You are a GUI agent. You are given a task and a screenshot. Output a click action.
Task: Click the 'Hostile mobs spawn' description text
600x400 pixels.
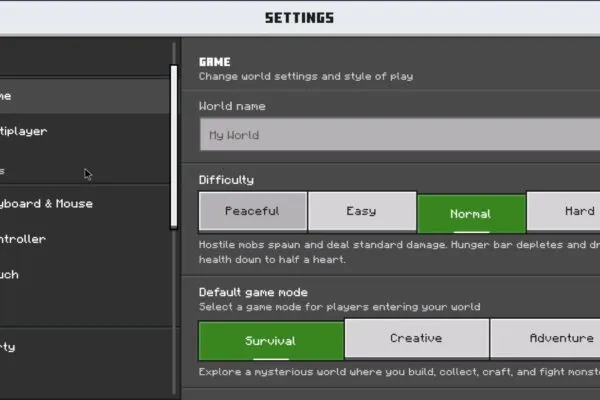tap(399, 252)
